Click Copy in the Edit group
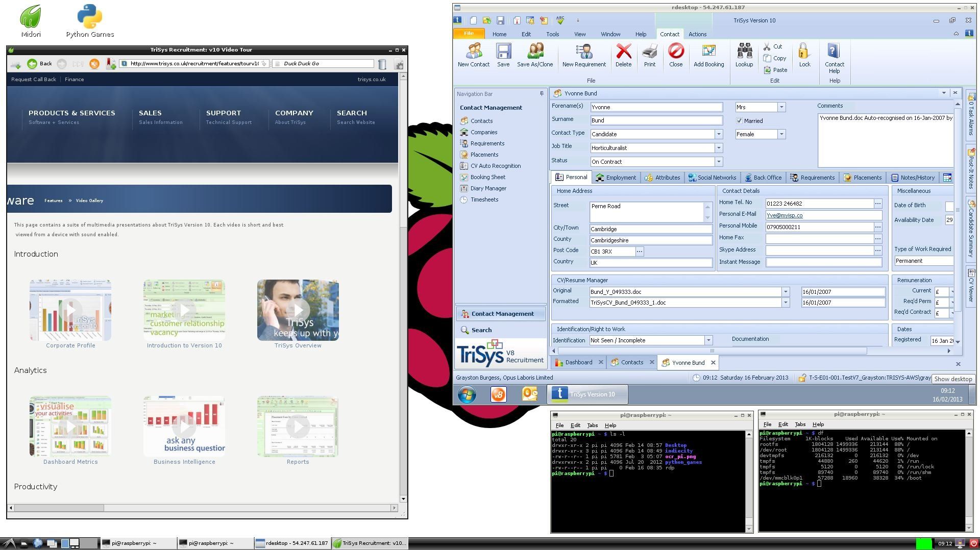 775,58
